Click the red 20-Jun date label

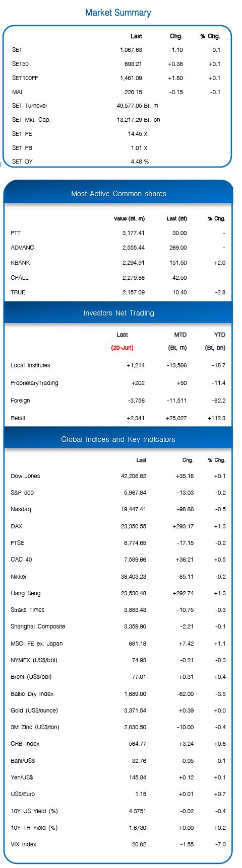pyautogui.click(x=122, y=348)
